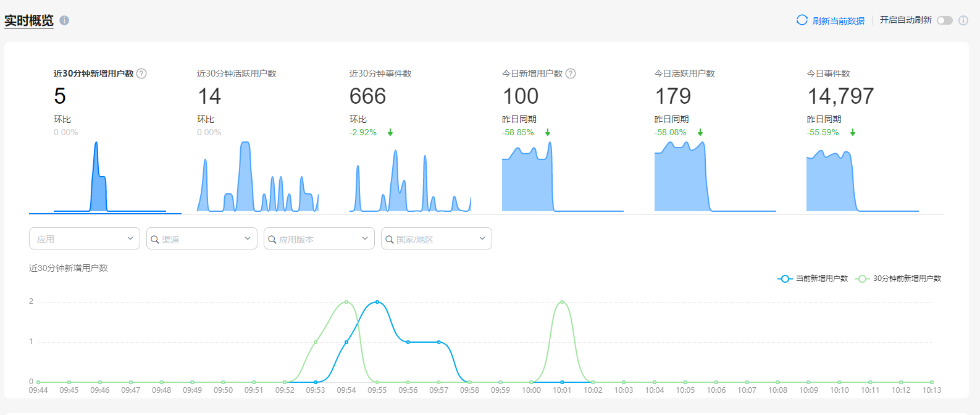Expand the 渠道 dropdown arrow

click(248, 238)
